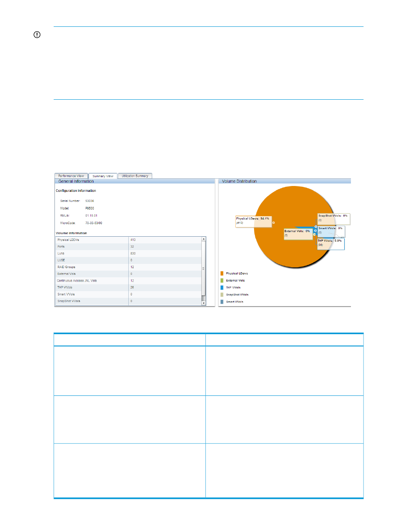
Task: Click the RMLib value 01.15.01
Action: point(91,216)
